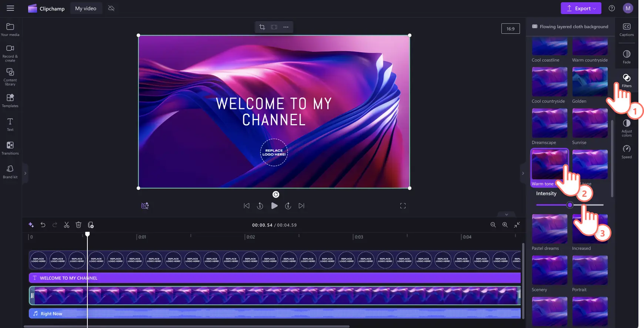The image size is (644, 328).
Task: Click the rotate handle below preview
Action: [276, 195]
